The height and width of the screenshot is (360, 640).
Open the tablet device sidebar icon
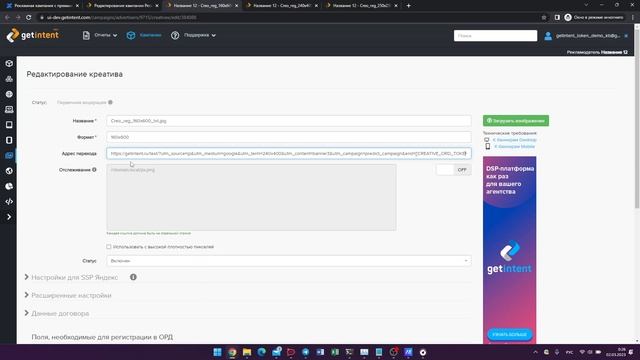tap(9, 125)
